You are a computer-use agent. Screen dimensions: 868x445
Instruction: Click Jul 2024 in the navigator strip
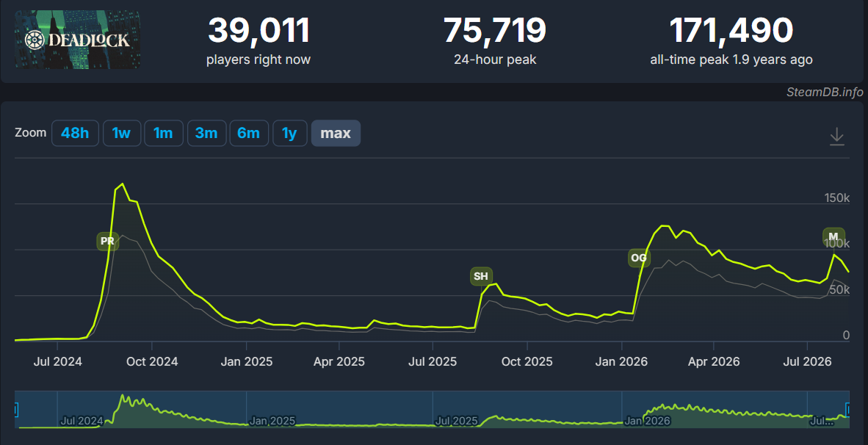[82, 421]
